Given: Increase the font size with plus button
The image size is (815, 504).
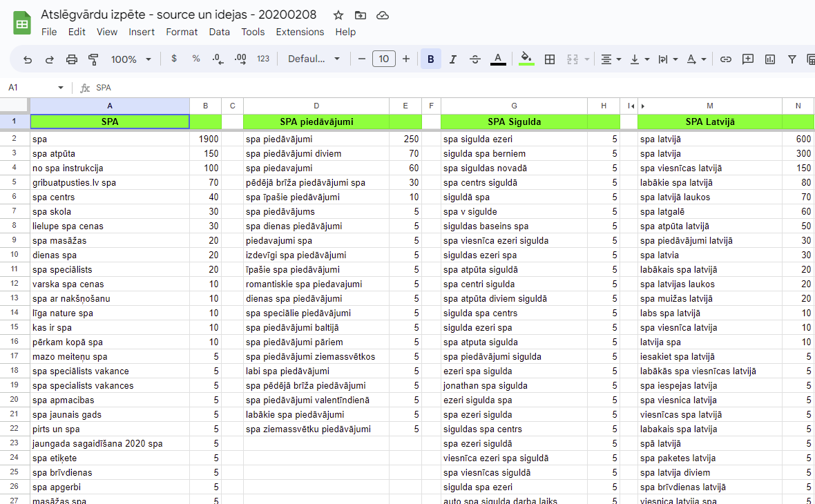Looking at the screenshot, I should point(406,59).
